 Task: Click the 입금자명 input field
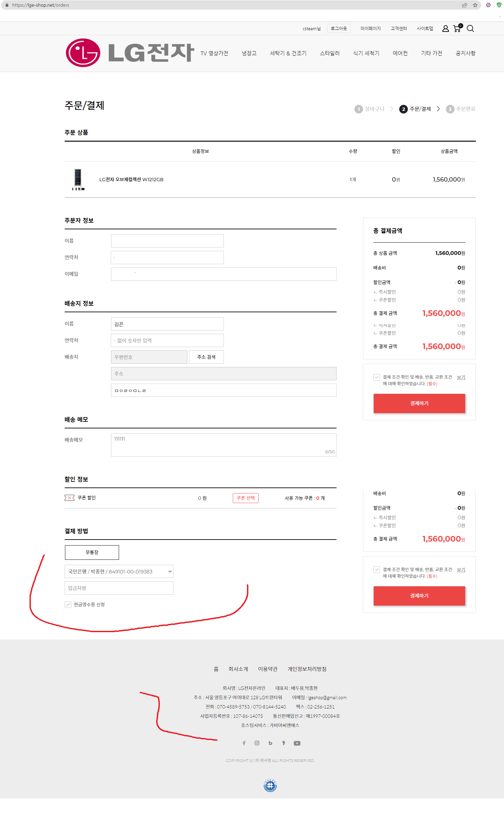[119, 588]
